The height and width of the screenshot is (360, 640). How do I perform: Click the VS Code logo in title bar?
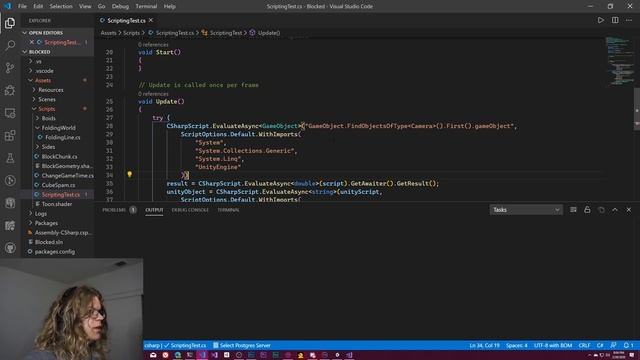7,6
